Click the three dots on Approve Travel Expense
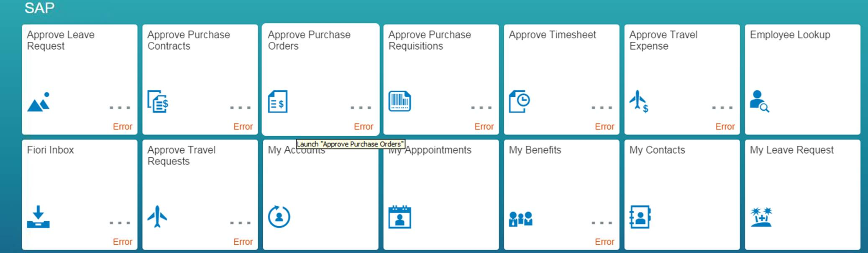The image size is (868, 253). [722, 108]
